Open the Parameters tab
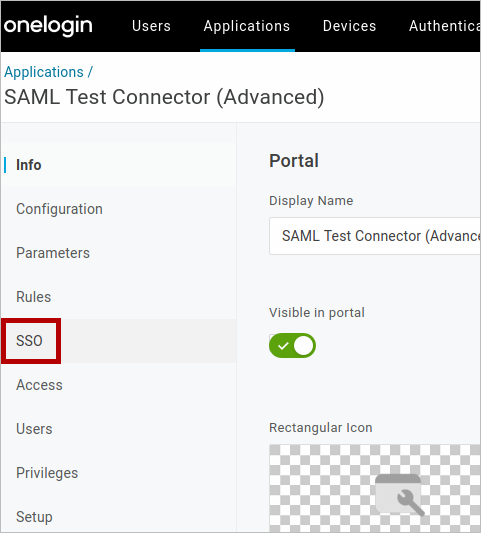Viewport: 481px width, 533px height. (53, 253)
